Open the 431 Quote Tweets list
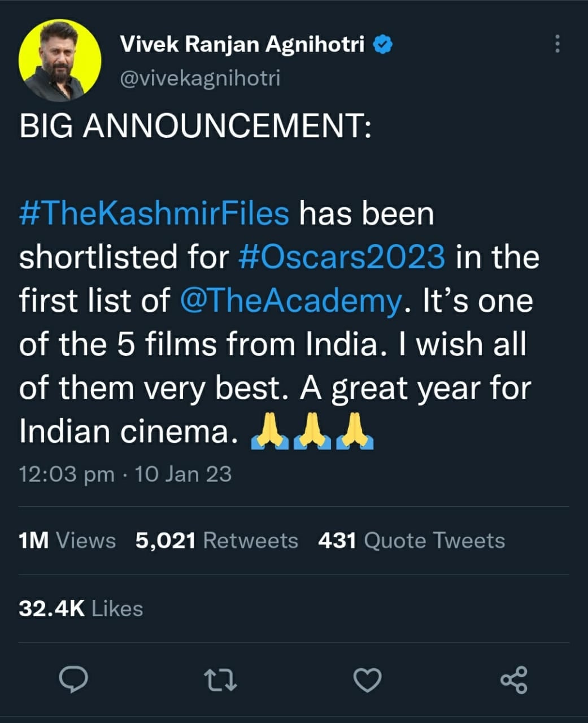This screenshot has height=723, width=588. tap(411, 541)
